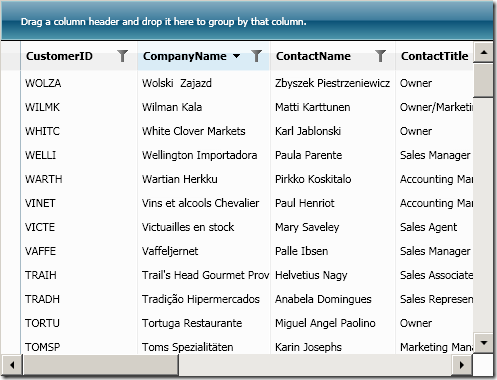Click the Sales Representative title cell

(x=434, y=299)
